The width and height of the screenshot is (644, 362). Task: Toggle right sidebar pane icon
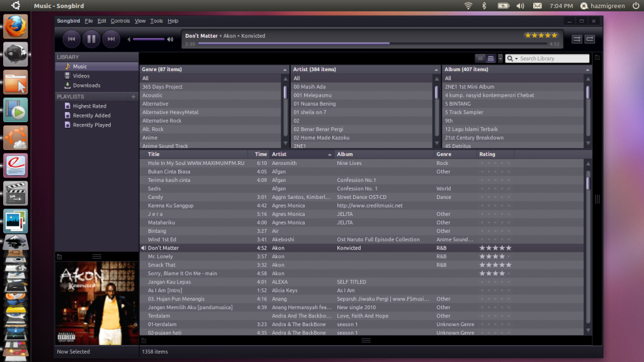point(597,57)
